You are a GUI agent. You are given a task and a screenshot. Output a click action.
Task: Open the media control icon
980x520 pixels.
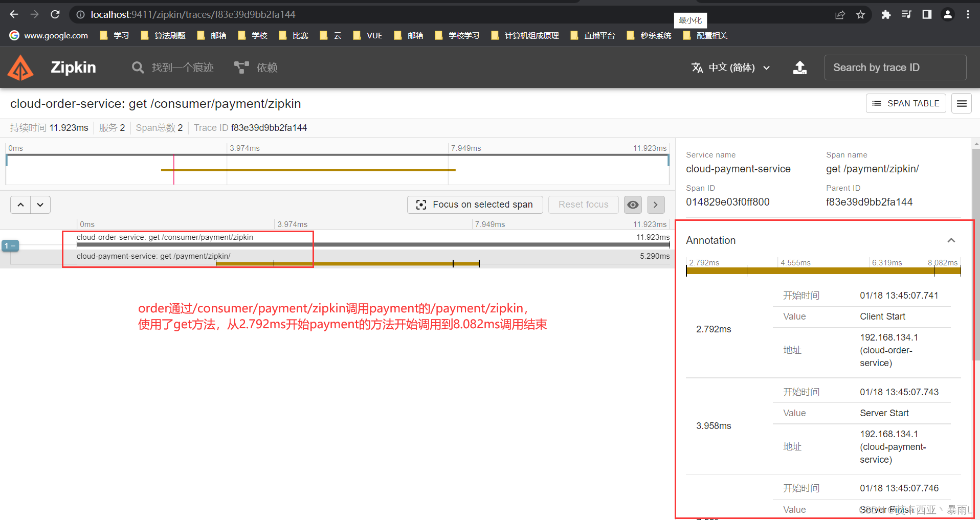pos(906,14)
